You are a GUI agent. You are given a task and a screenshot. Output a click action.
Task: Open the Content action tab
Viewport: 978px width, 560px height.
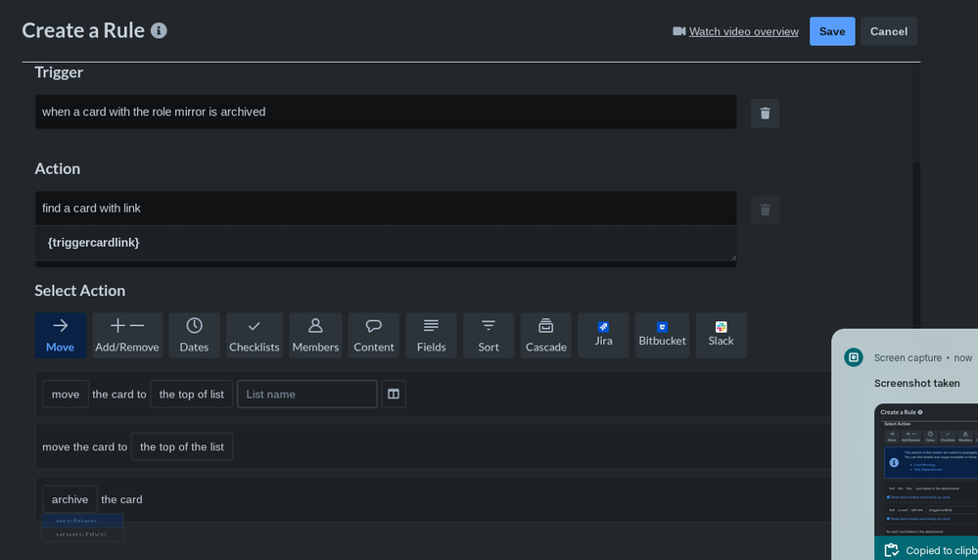pos(374,336)
